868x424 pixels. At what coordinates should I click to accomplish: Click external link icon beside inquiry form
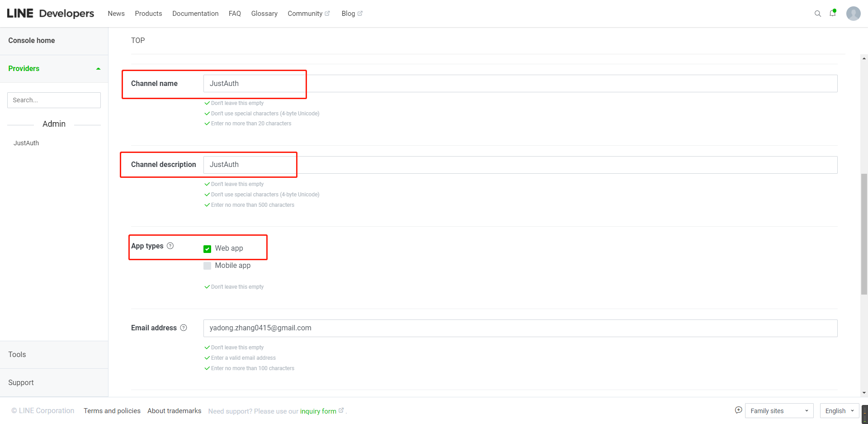pos(341,410)
